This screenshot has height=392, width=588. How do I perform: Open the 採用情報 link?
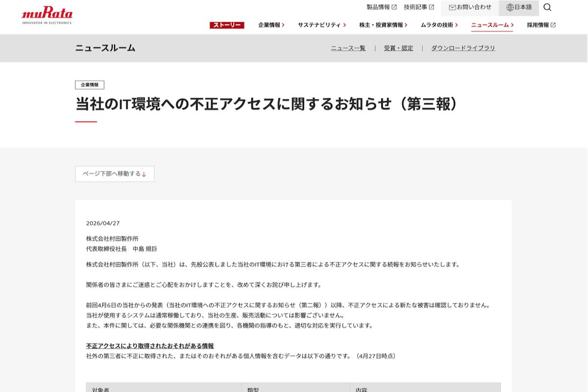[541, 25]
